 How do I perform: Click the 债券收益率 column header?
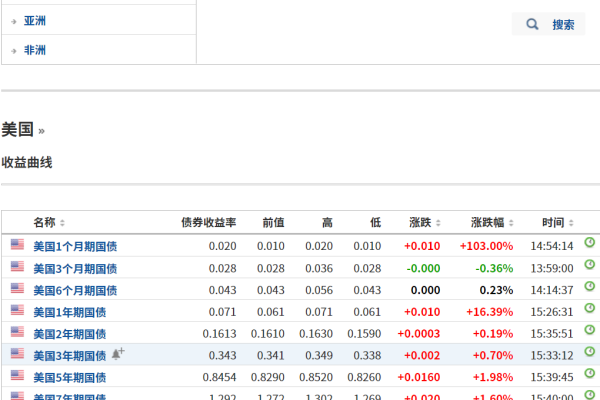(208, 222)
